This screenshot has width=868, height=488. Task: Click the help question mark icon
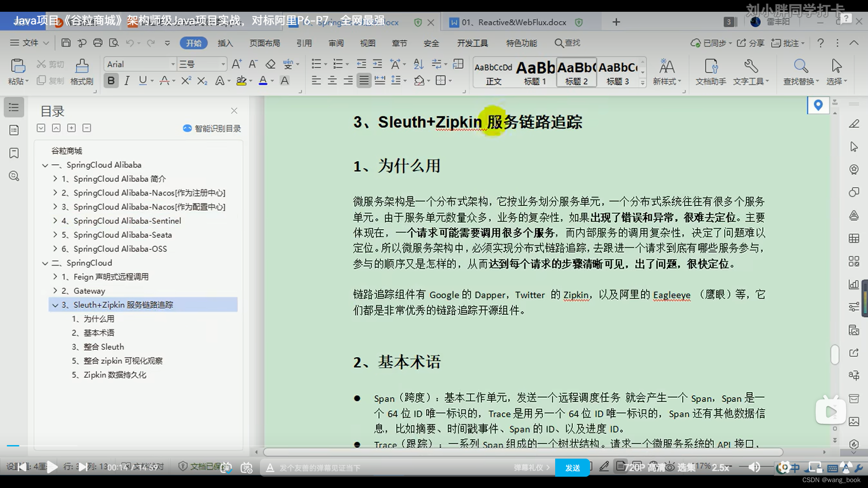[821, 43]
